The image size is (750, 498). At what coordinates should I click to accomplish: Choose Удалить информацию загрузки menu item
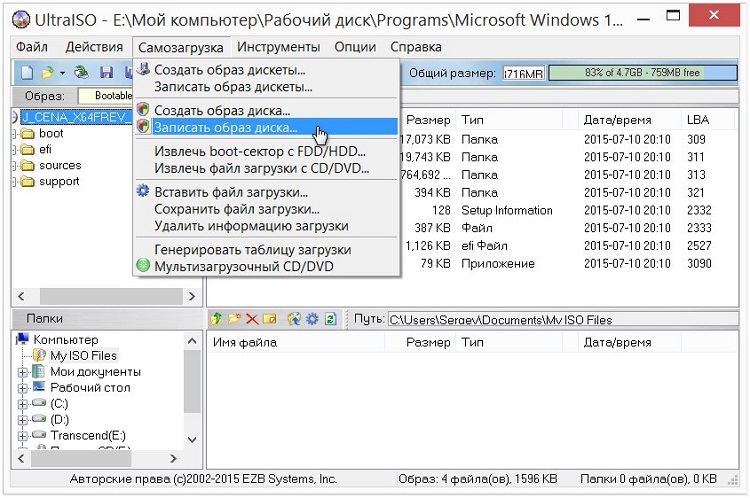coord(266,226)
